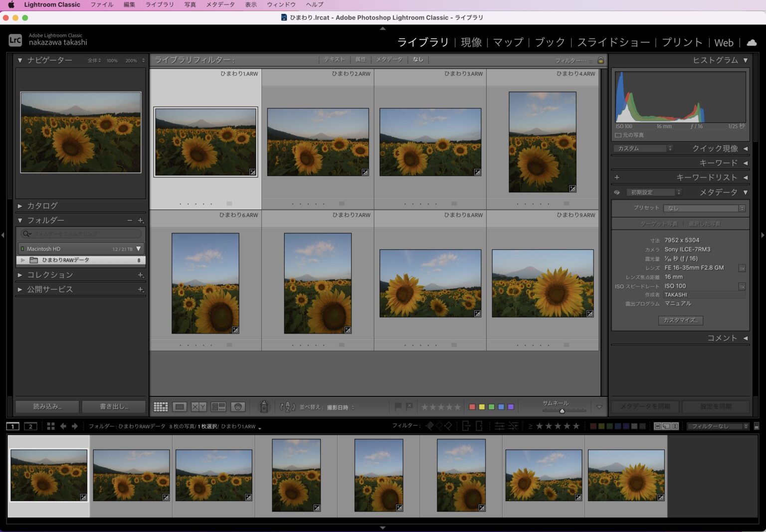This screenshot has width=766, height=532.
Task: Switch to Grid view icon in toolbar
Action: point(161,407)
